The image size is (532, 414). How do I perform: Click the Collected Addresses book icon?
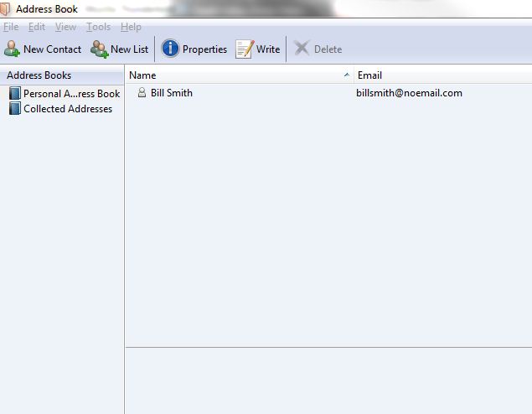pyautogui.click(x=14, y=109)
